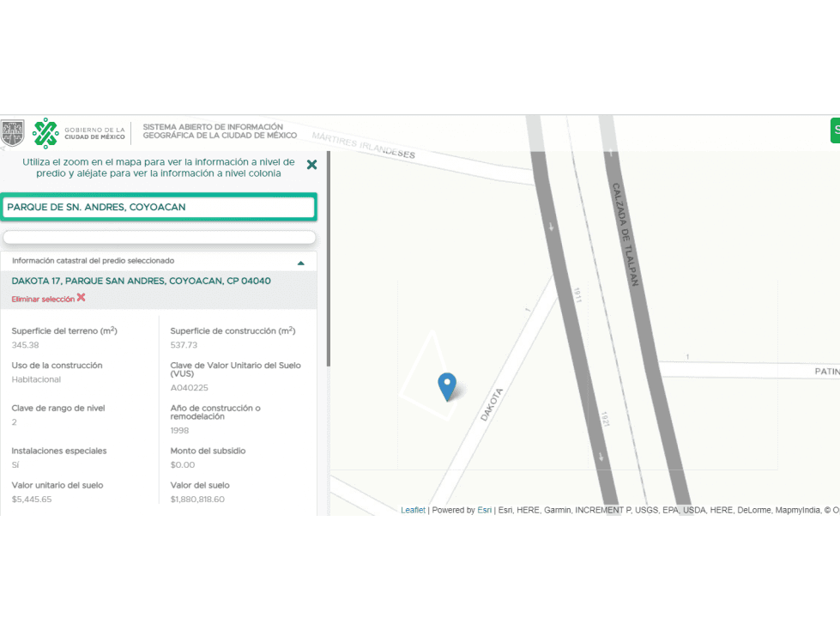Open the Leaflet attribution link

[x=413, y=510]
